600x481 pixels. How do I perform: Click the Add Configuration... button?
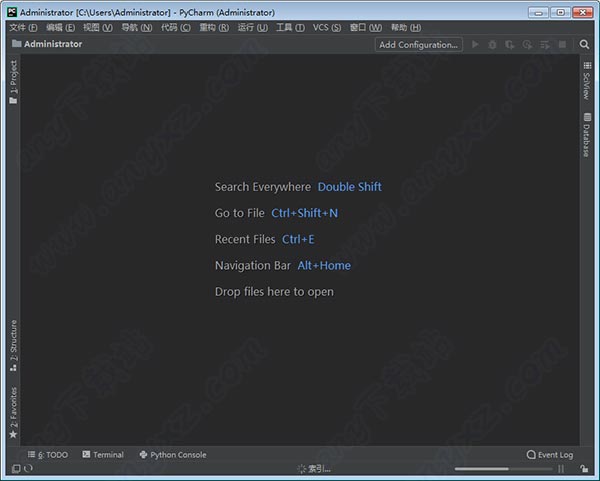point(418,45)
